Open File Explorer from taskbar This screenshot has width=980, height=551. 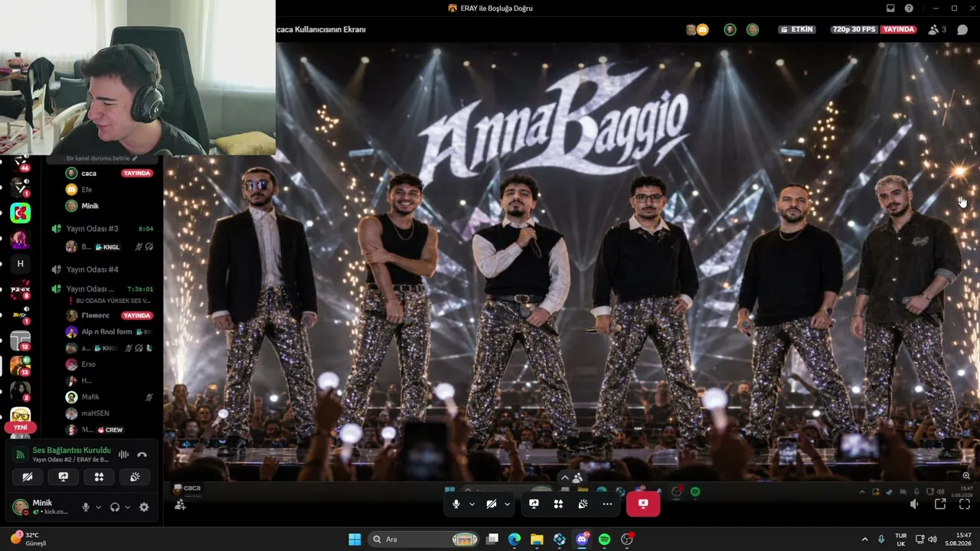(537, 540)
